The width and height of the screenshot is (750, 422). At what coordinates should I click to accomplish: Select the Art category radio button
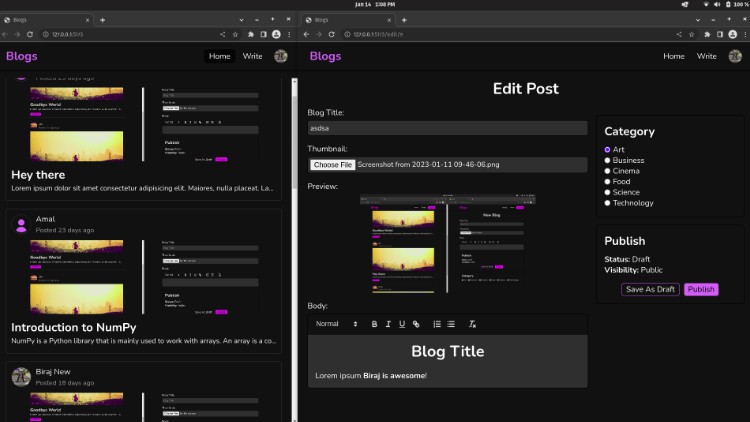[607, 150]
